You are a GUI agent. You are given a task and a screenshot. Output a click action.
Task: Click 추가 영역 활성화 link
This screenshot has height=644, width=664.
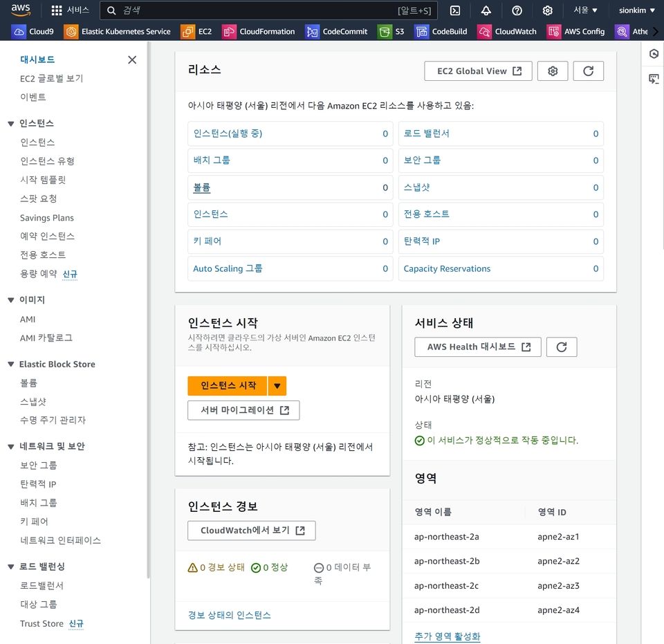[x=448, y=636]
